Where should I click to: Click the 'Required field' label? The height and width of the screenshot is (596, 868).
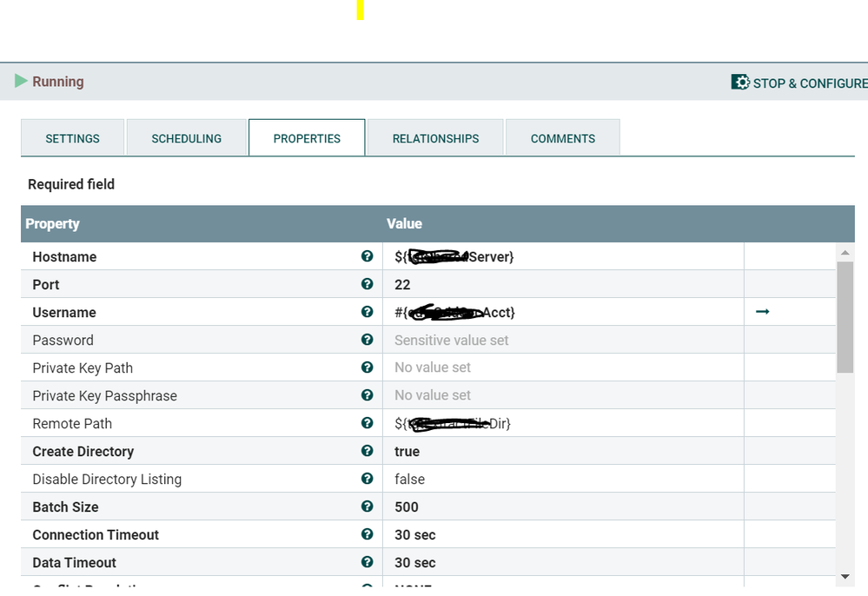(x=71, y=184)
